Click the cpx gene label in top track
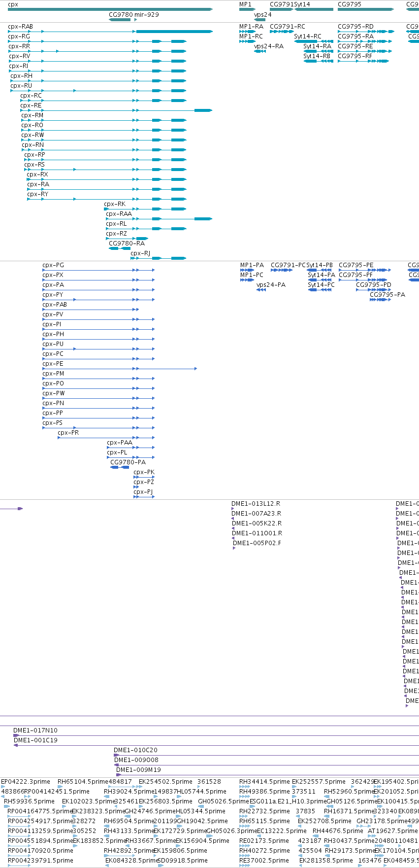The width and height of the screenshot is (419, 868). (x=13, y=4)
